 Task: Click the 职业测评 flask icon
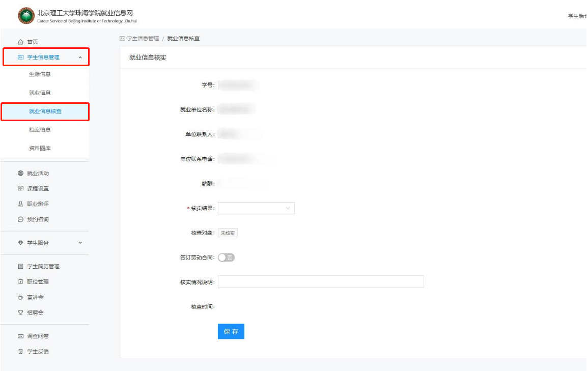(19, 204)
